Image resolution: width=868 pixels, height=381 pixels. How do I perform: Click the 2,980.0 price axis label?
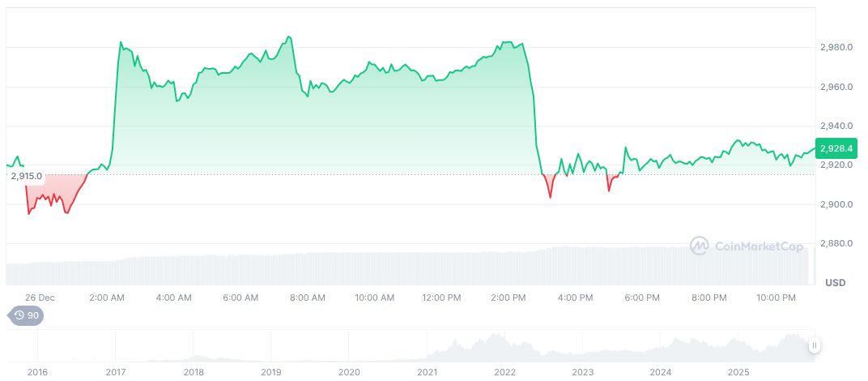(x=835, y=48)
